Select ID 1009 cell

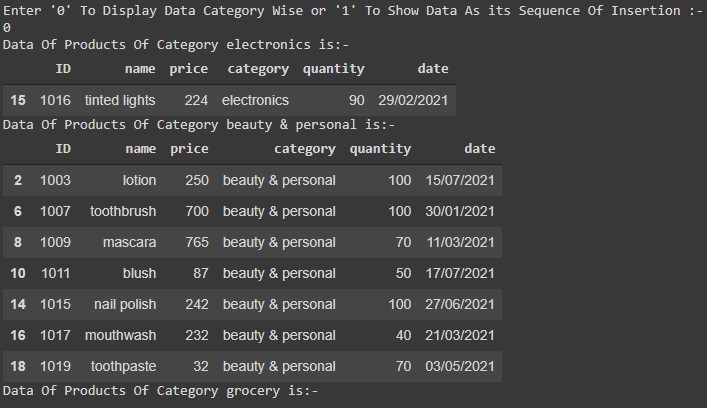(x=55, y=243)
